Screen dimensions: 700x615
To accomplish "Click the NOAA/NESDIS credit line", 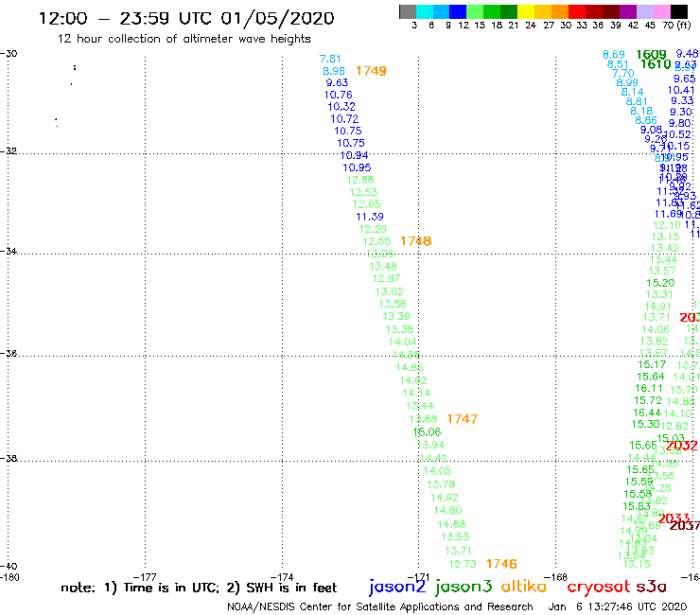I will click(380, 607).
